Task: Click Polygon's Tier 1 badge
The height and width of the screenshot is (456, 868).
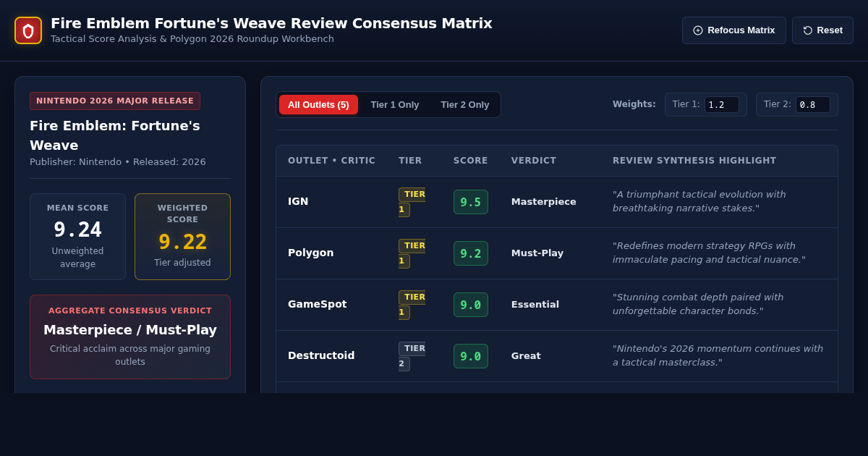Action: point(412,253)
